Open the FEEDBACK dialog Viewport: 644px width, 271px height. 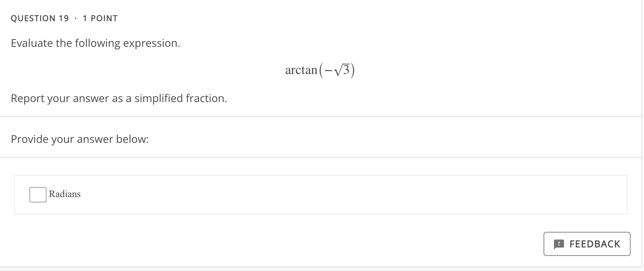coord(587,244)
